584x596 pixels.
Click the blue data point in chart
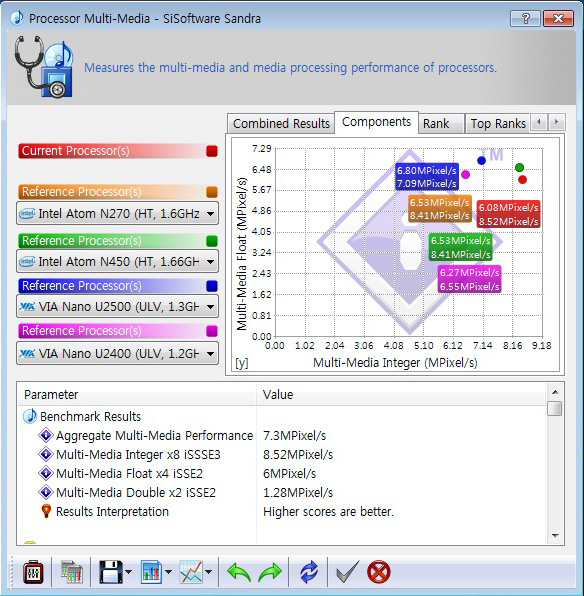pyautogui.click(x=481, y=160)
